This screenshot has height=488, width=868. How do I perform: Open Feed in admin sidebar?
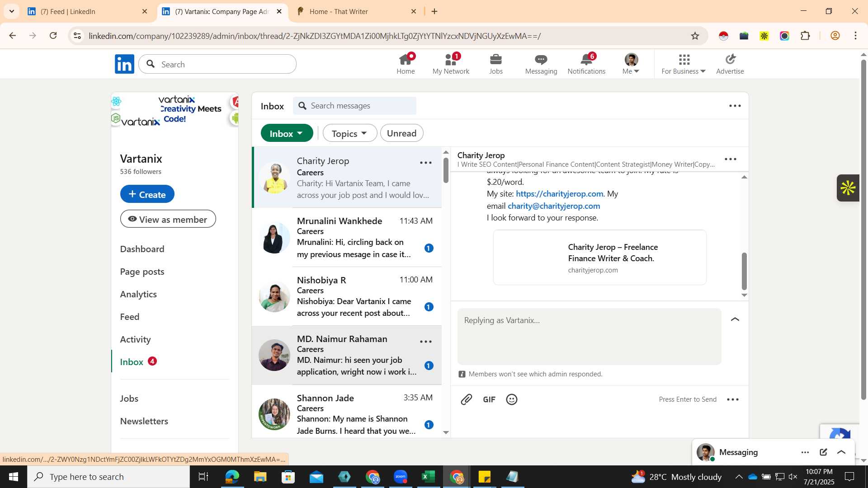click(130, 317)
